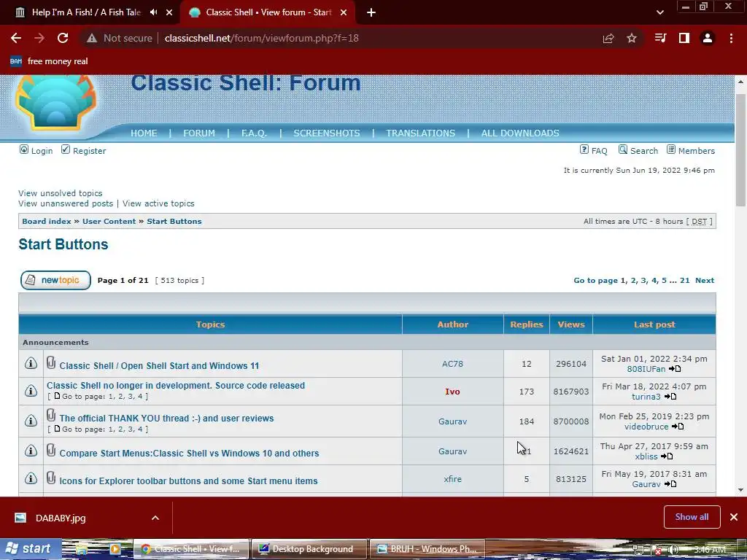Go to page 2 of the topic list
The height and width of the screenshot is (560, 747).
(x=633, y=281)
